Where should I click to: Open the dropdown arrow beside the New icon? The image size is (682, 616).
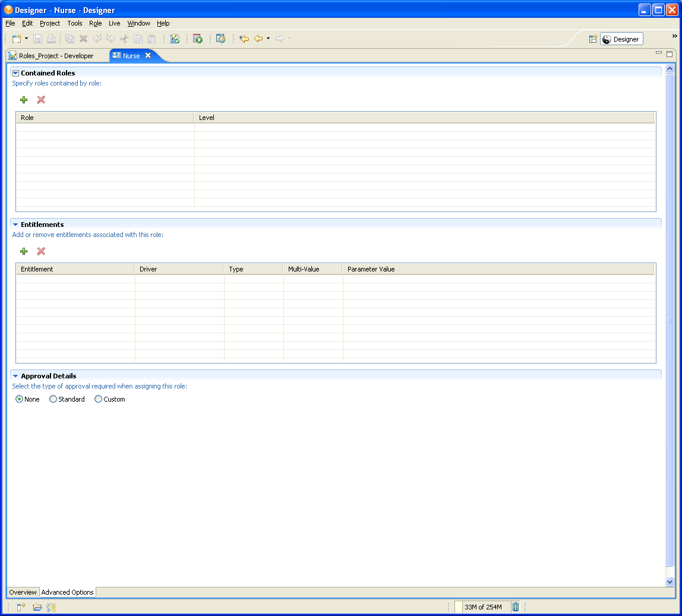[27, 39]
